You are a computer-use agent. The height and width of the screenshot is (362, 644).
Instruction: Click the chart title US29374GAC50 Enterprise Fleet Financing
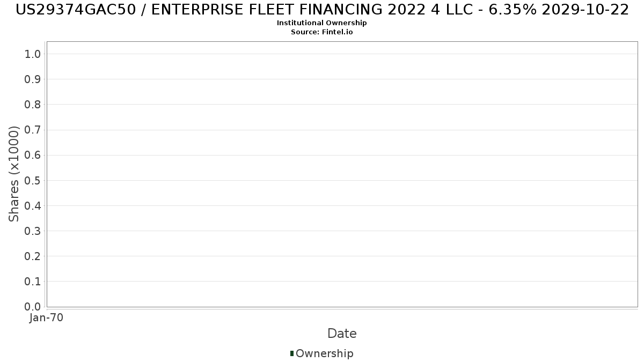point(322,10)
